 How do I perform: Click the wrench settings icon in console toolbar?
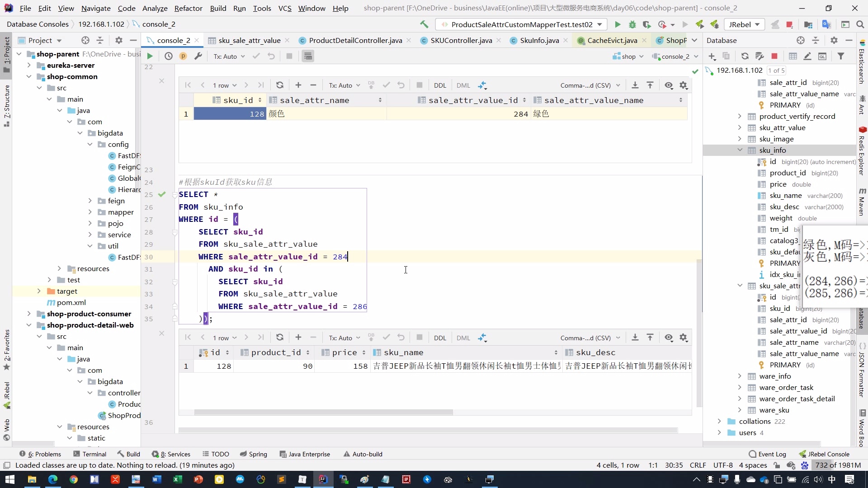pos(198,56)
